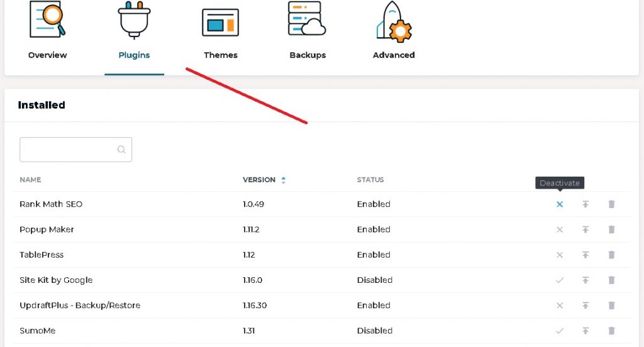
Task: Open the Overview tab
Action: pos(47,55)
